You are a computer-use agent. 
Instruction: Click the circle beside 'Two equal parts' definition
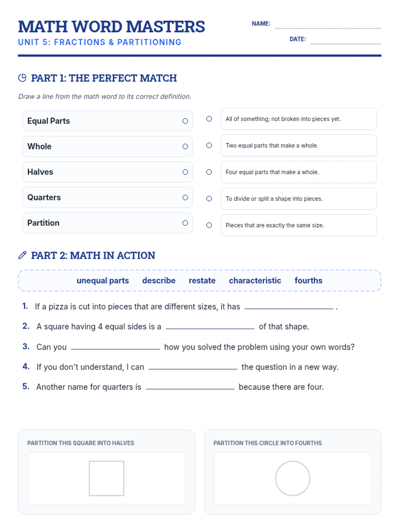coord(209,145)
